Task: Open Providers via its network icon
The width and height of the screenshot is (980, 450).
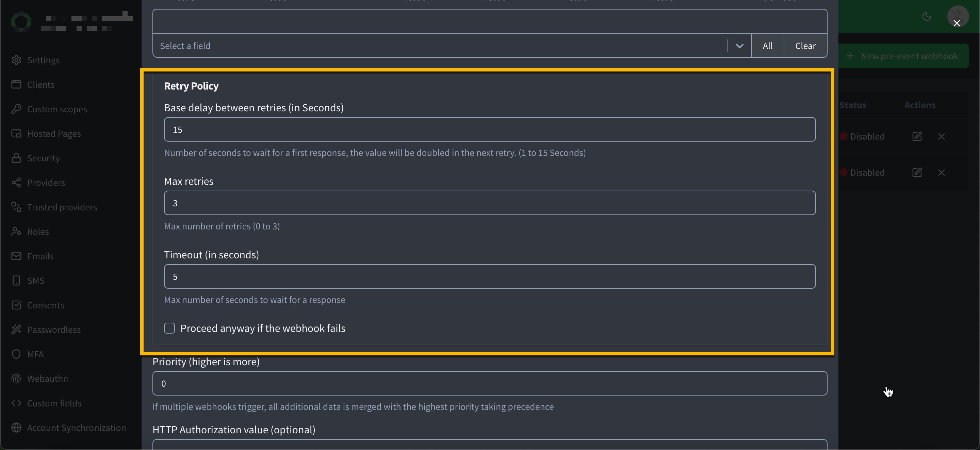Action: pos(17,182)
